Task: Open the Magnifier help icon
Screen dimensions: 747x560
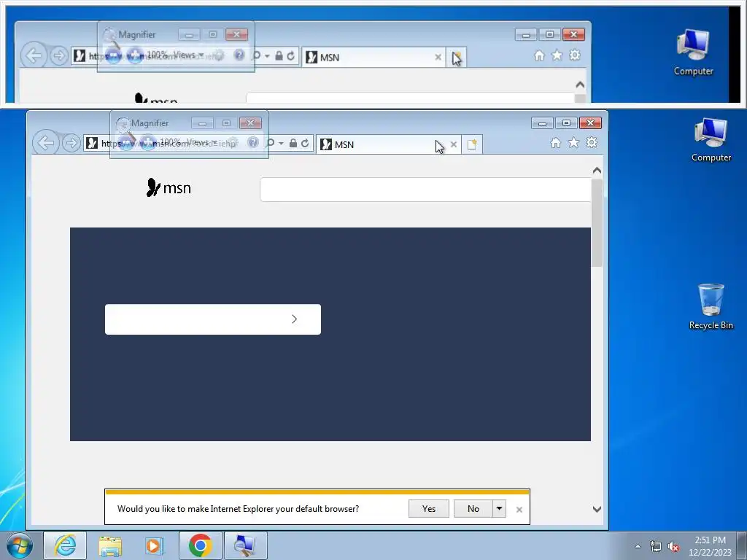Action: (x=253, y=142)
